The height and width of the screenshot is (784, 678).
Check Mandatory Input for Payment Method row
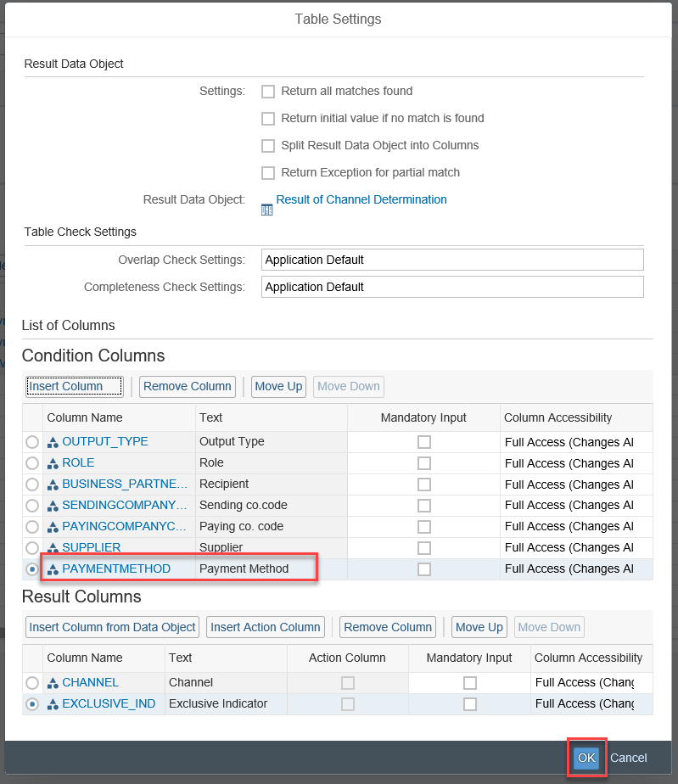click(424, 569)
